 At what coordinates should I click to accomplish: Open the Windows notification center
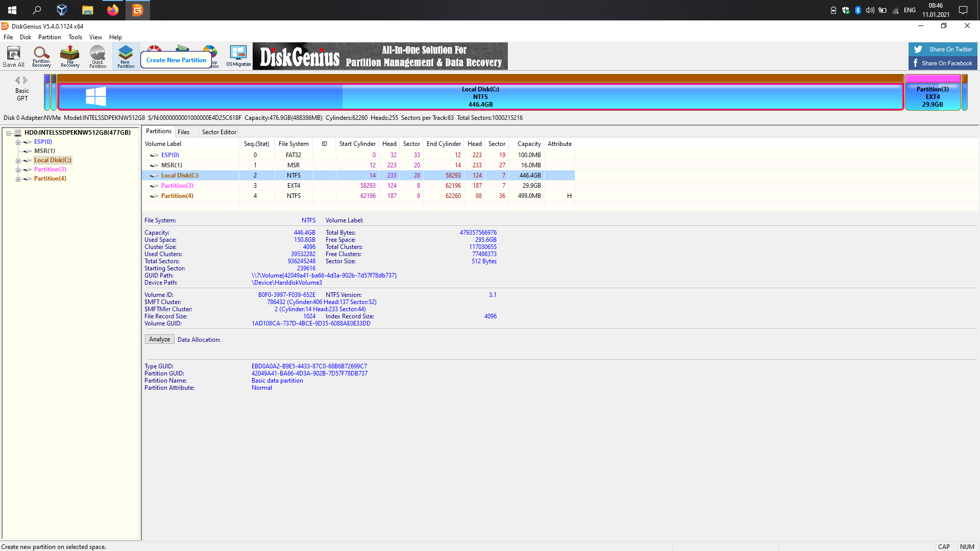(963, 10)
